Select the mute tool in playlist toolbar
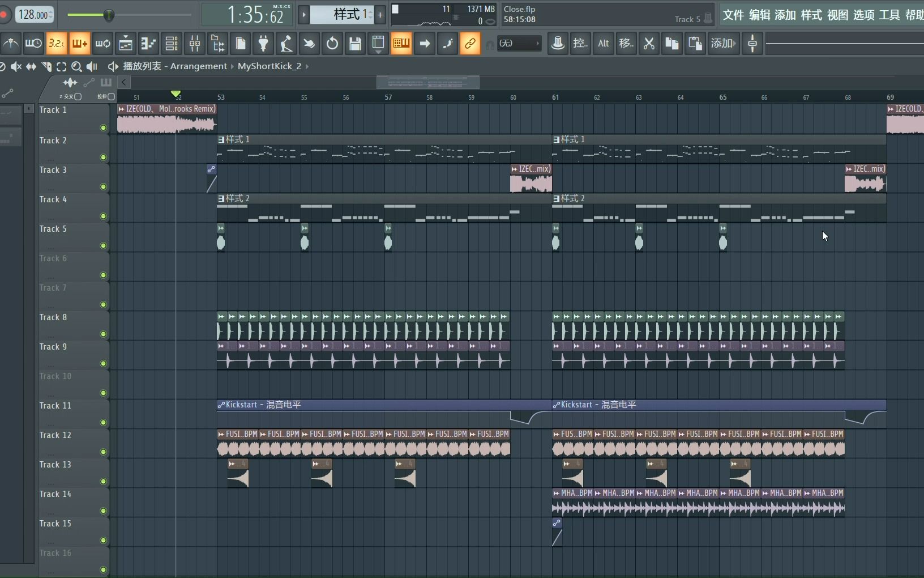This screenshot has width=924, height=578. (x=16, y=67)
